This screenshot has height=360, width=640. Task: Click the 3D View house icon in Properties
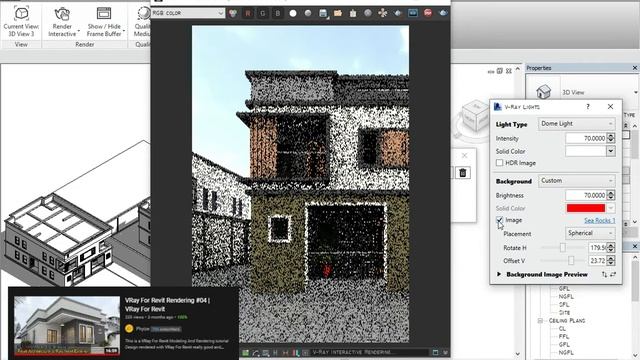click(x=543, y=92)
